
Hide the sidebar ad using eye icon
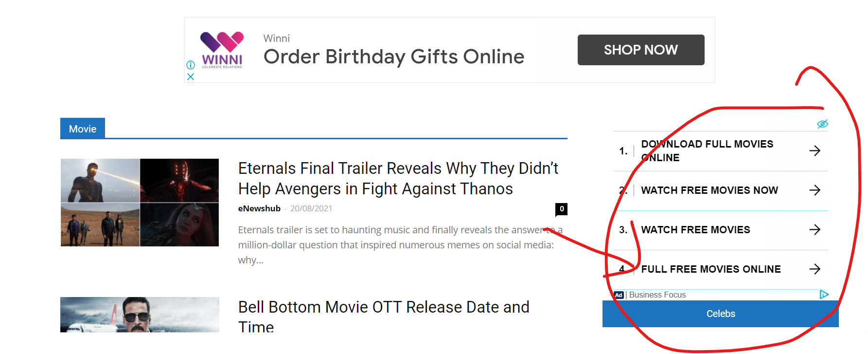tap(822, 124)
